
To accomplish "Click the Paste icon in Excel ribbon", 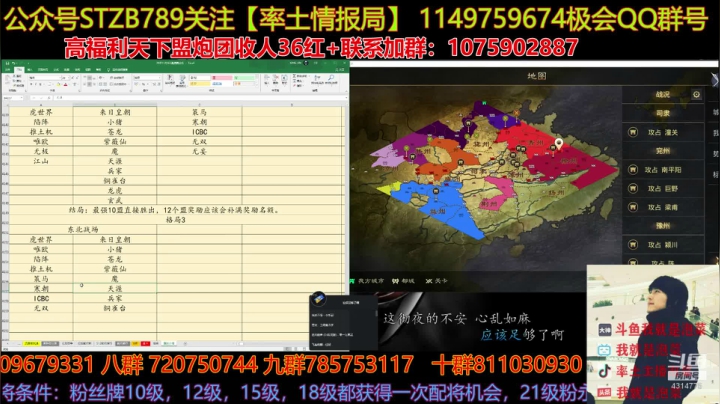I will [x=7, y=79].
